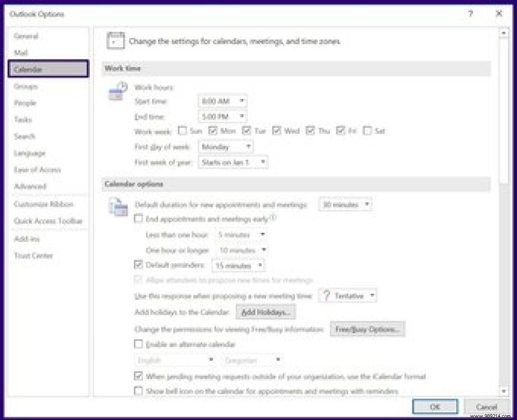Image resolution: width=517 pixels, height=420 pixels.
Task: Click the clock icon beside Work hours
Action: pyautogui.click(x=116, y=91)
